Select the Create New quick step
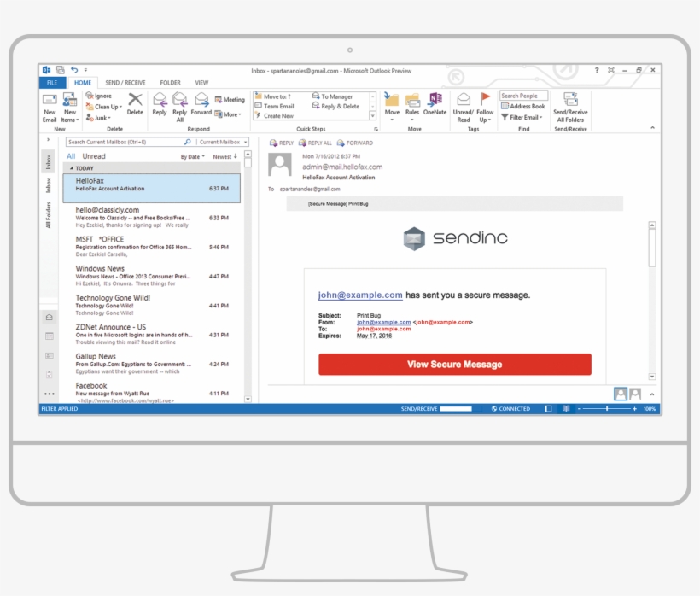Viewport: 700px width, 596px height. click(x=275, y=115)
